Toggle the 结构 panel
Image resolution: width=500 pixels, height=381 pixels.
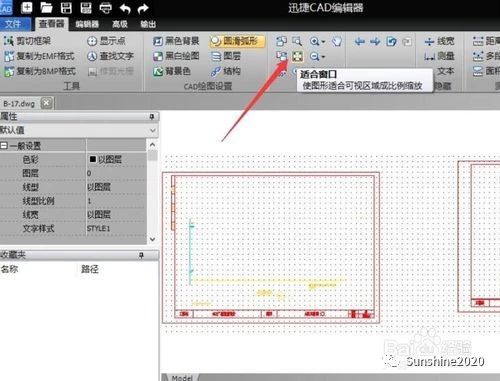tap(226, 71)
